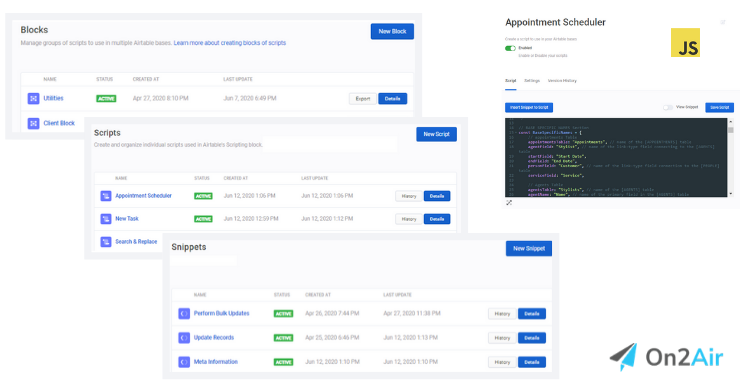The height and width of the screenshot is (392, 740).
Task: Click the New Script button
Action: pyautogui.click(x=437, y=134)
